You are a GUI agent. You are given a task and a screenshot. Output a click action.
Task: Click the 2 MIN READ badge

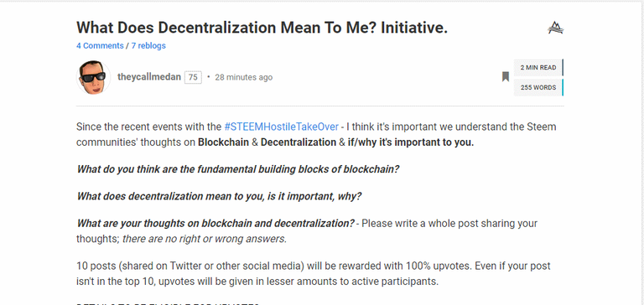click(x=538, y=68)
